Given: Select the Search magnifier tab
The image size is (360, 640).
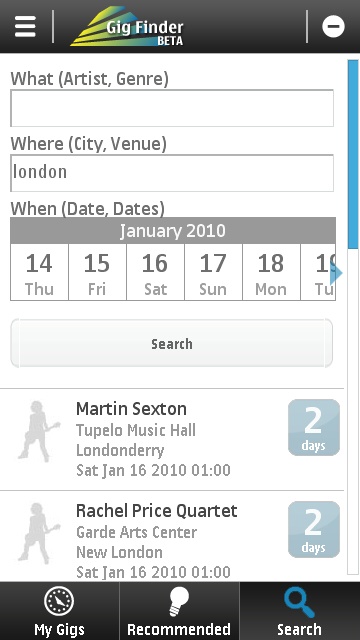Looking at the screenshot, I should [x=300, y=611].
